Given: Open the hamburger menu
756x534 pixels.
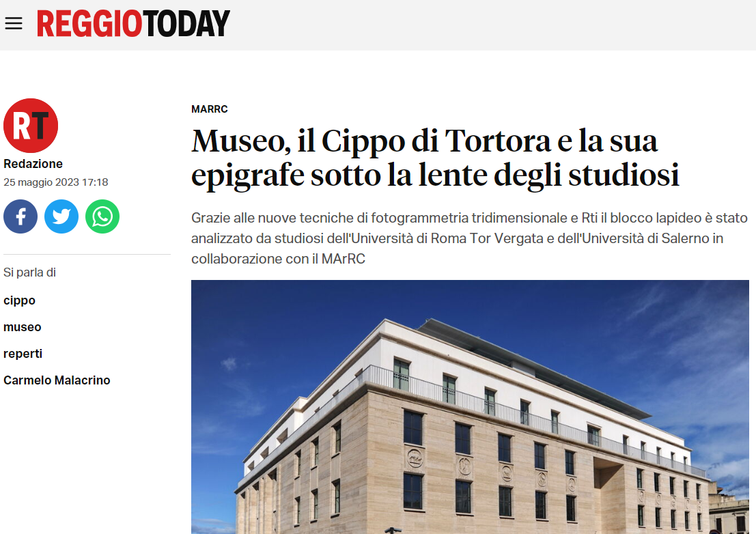Looking at the screenshot, I should pos(14,23).
